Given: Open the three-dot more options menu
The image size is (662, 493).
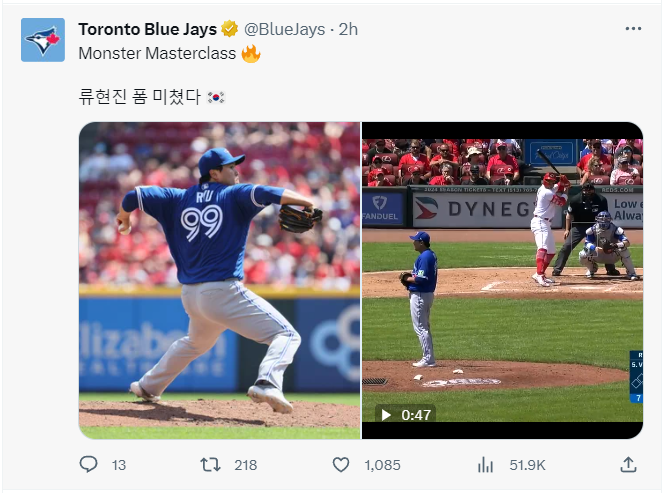Looking at the screenshot, I should (x=633, y=29).
